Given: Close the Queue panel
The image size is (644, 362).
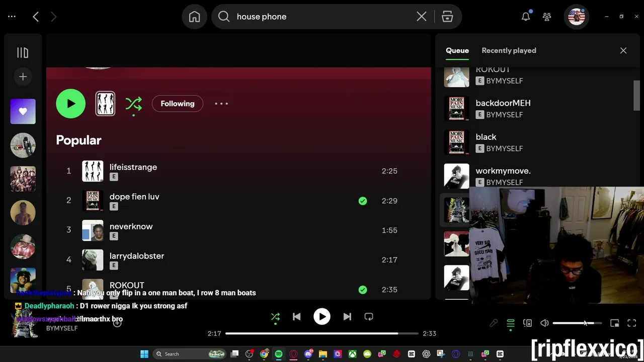Looking at the screenshot, I should pos(623,50).
